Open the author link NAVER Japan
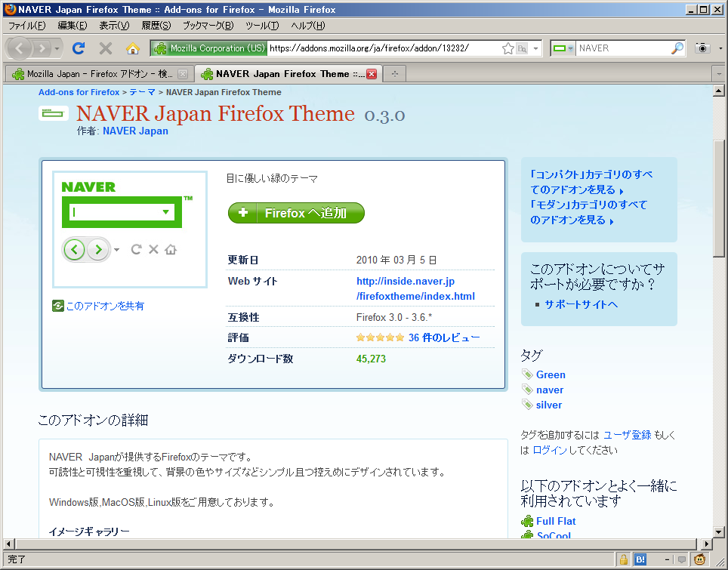Screen dimensions: 728x570 tap(136, 131)
